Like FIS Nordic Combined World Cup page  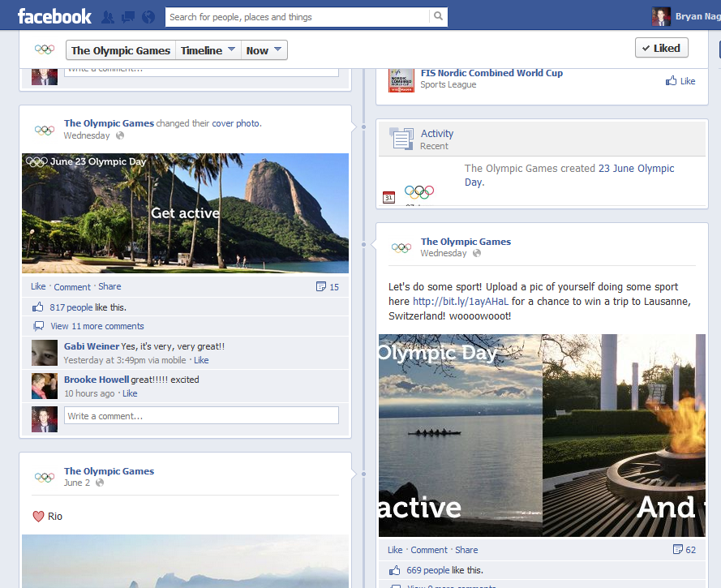[x=680, y=81]
